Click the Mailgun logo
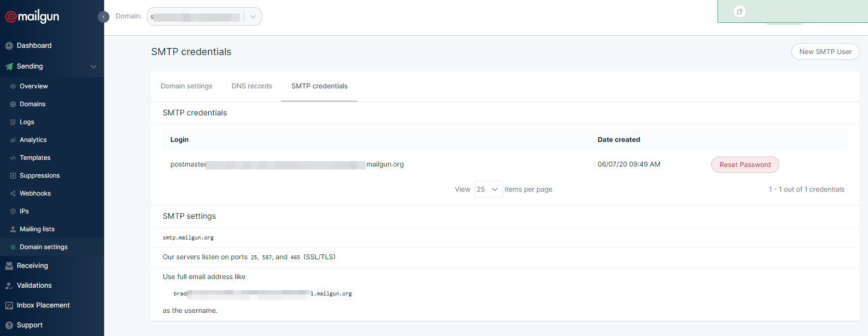868x336 pixels. coord(32,16)
